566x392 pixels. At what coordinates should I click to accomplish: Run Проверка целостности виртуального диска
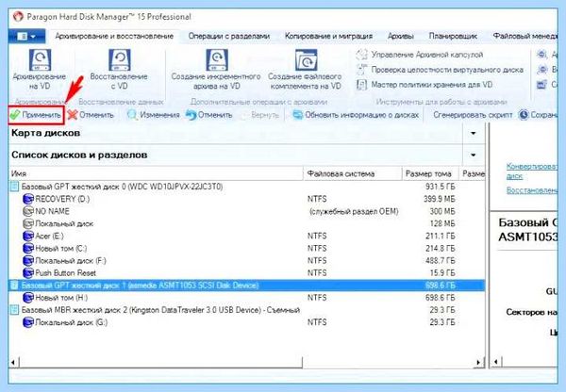coord(440,70)
